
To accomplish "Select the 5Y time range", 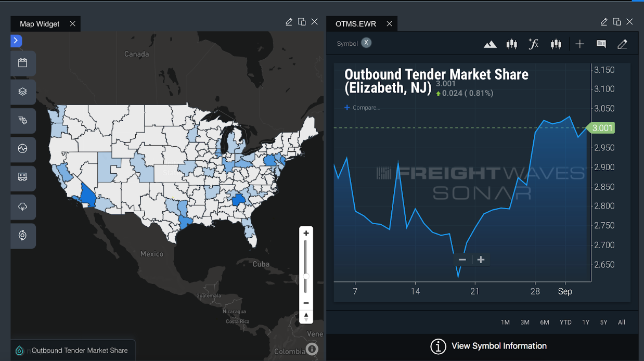I will click(603, 323).
